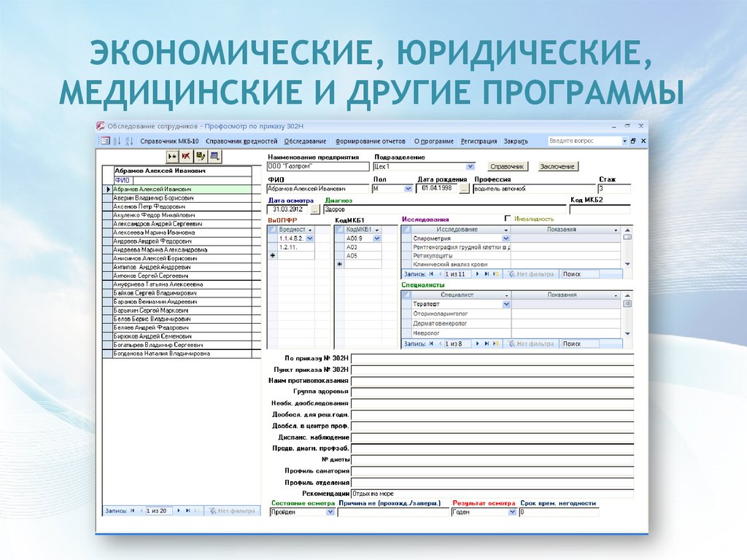Viewport: 747px width, 560px height.
Task: Click the Access app icon in title bar
Action: coord(101,126)
